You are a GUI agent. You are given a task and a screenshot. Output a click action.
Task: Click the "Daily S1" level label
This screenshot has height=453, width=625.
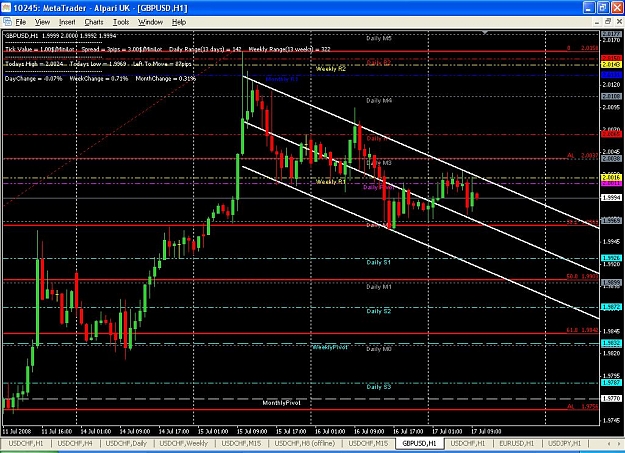379,262
